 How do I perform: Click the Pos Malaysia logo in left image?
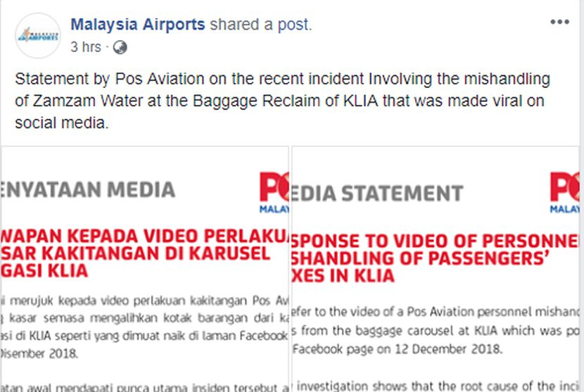coord(274,193)
